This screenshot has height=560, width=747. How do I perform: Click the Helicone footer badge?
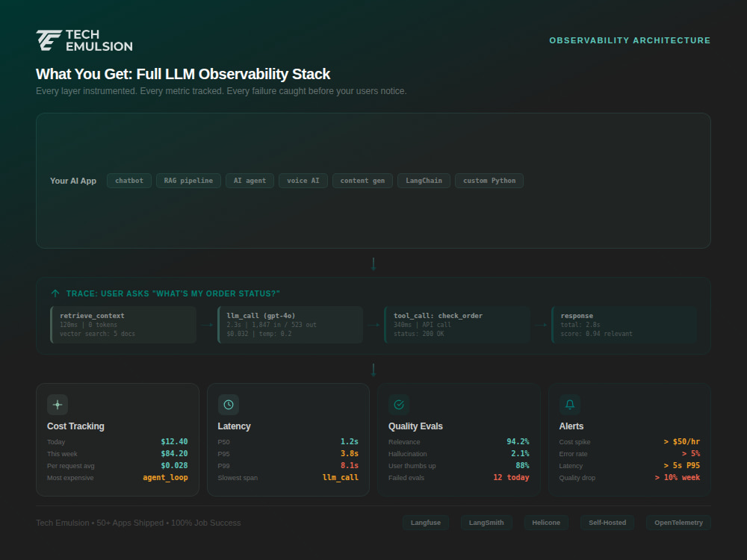546,523
